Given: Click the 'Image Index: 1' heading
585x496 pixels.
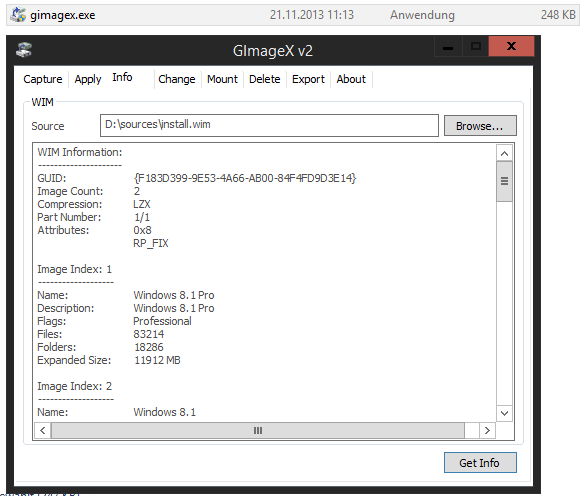Looking at the screenshot, I should (x=75, y=269).
